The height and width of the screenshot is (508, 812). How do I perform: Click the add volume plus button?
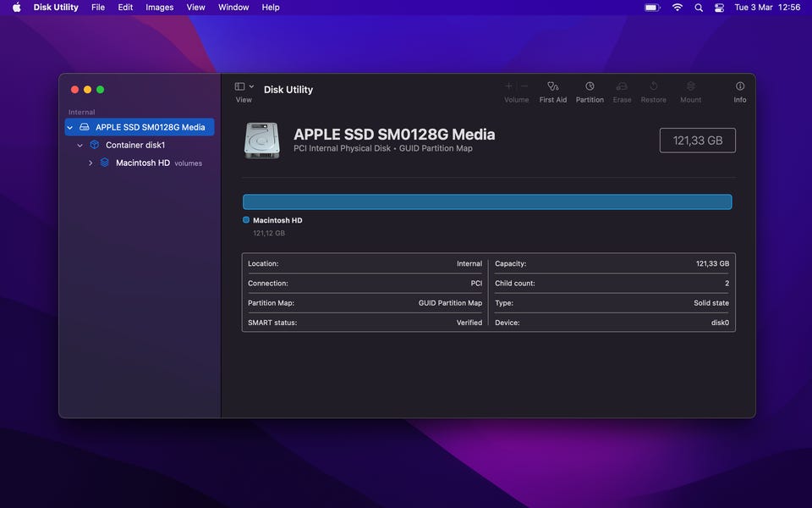pyautogui.click(x=508, y=86)
